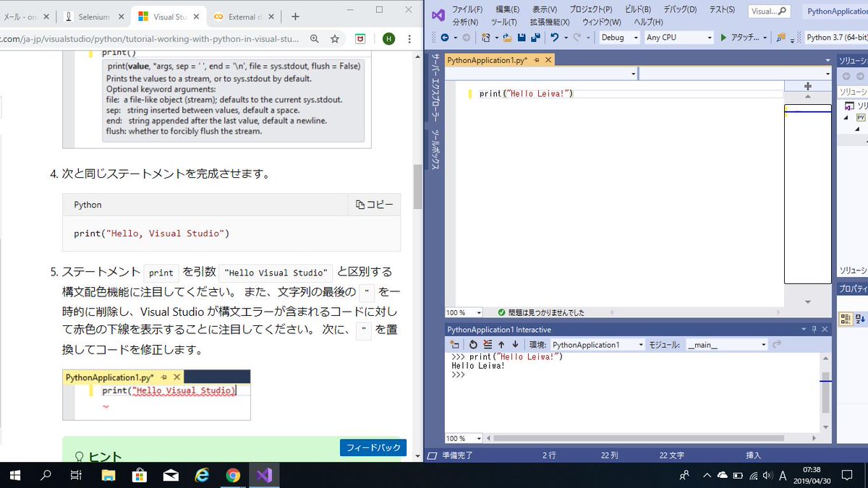Click the New Project toolbar icon

pos(487,38)
